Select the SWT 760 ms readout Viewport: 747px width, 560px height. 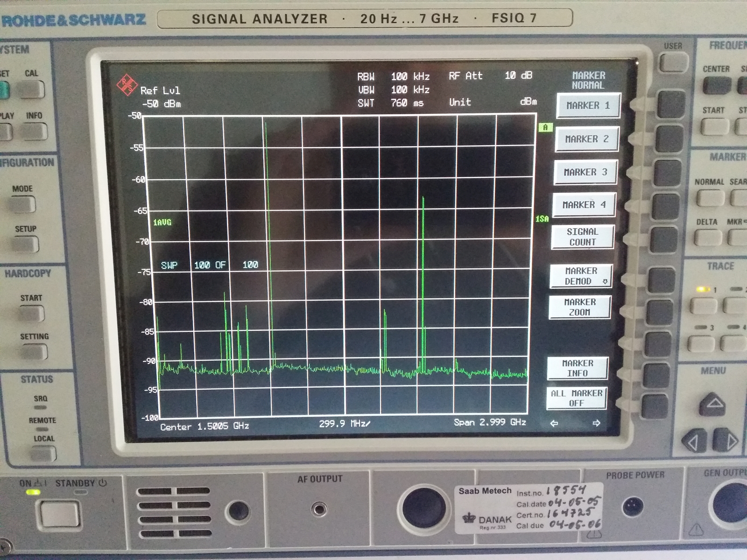point(391,103)
